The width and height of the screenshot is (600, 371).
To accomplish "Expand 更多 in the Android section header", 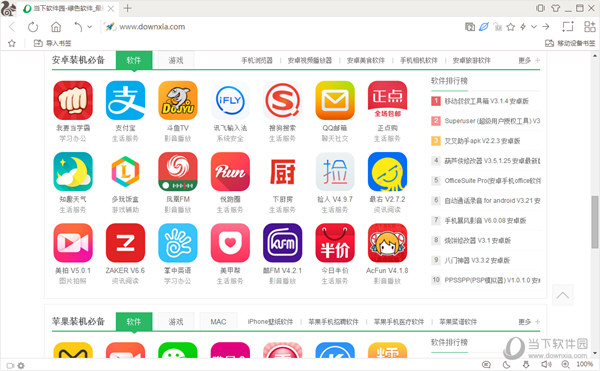I will point(529,60).
